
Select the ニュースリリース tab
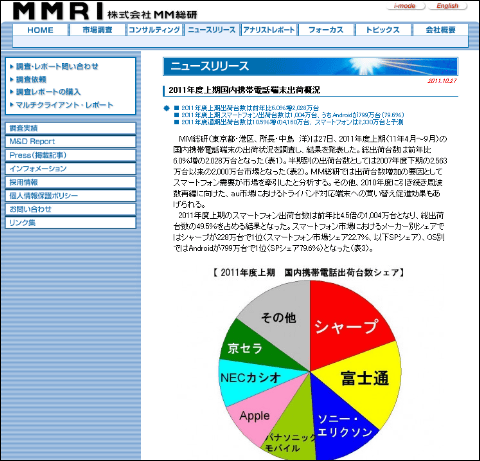coord(212,30)
